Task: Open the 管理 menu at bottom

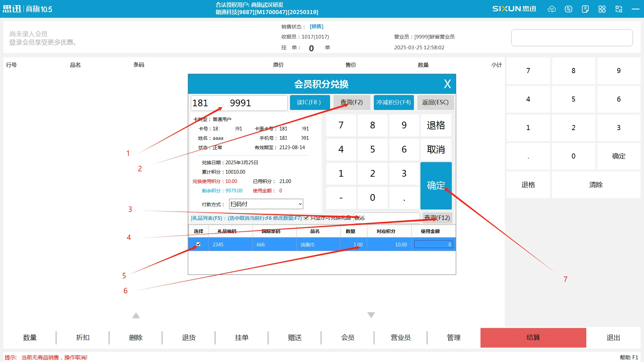Action: coord(453,338)
